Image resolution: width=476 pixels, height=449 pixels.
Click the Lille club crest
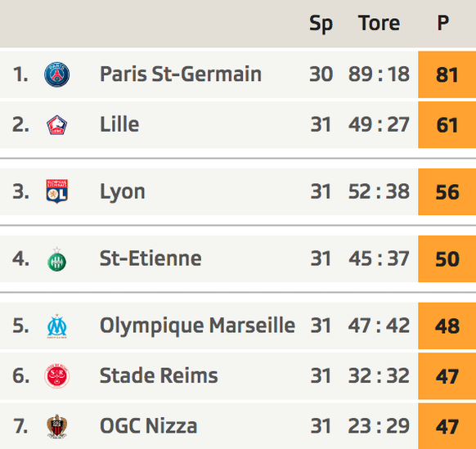(x=56, y=125)
